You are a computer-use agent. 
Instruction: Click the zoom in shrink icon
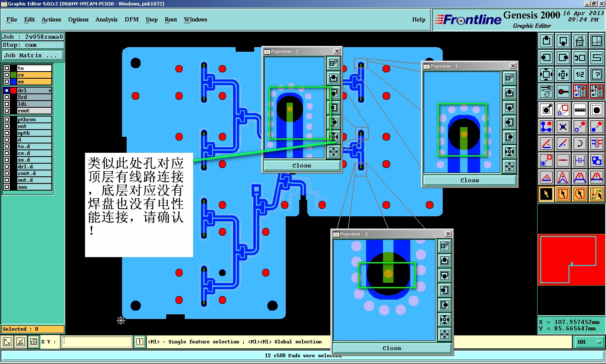pos(563,74)
